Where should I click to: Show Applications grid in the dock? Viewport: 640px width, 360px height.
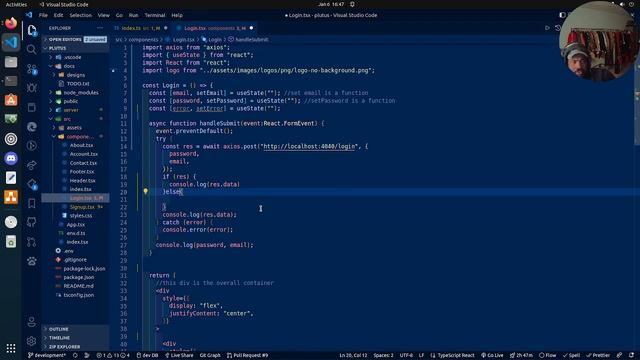coord(11,348)
